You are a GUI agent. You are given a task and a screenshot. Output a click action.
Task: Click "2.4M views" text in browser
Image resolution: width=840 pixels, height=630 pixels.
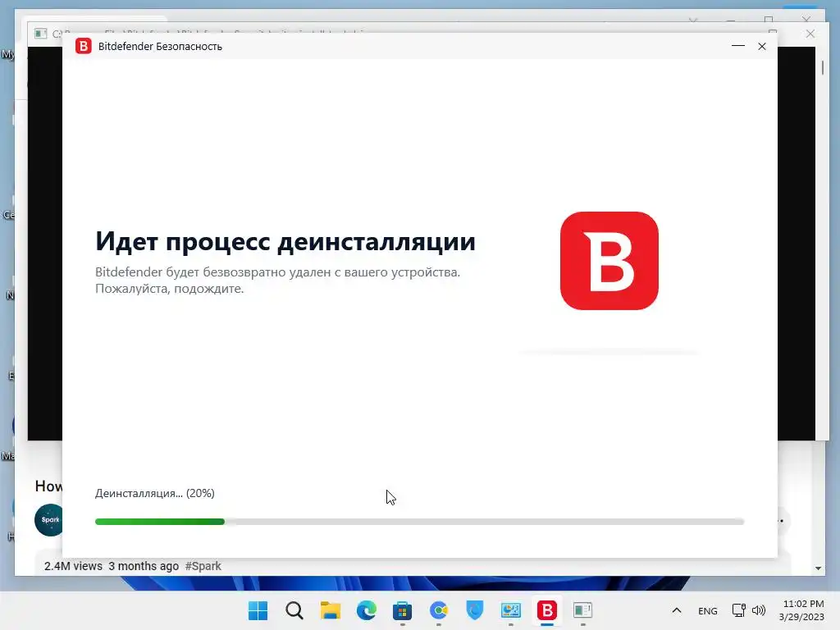73,566
